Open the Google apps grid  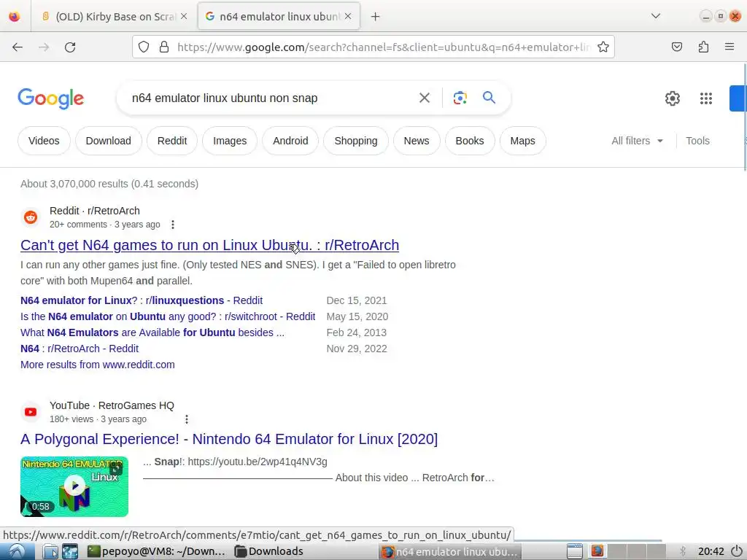(706, 98)
